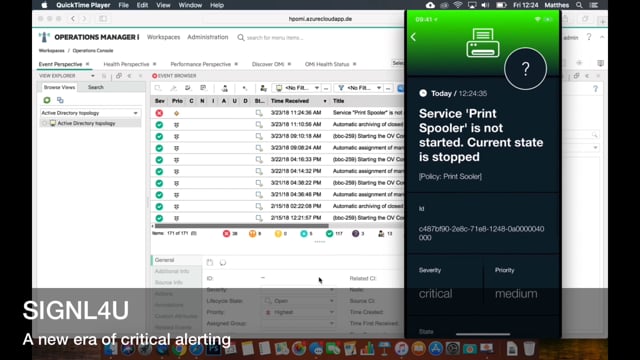The width and height of the screenshot is (640, 360).
Task: Collapse the OMi header with the top-right chevron
Action: click(602, 37)
